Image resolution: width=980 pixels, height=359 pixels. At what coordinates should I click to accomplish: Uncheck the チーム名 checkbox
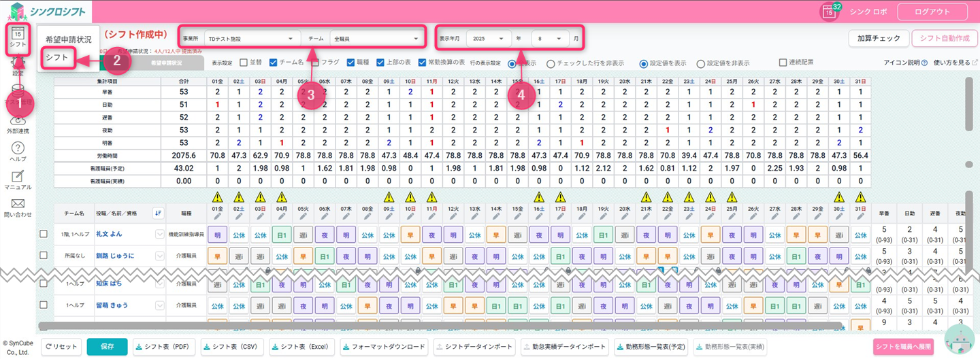click(x=273, y=63)
